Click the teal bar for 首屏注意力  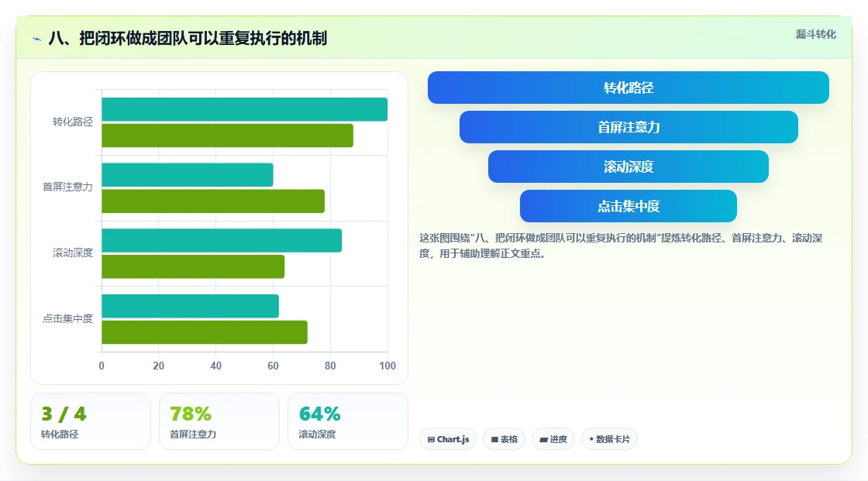[x=188, y=175]
